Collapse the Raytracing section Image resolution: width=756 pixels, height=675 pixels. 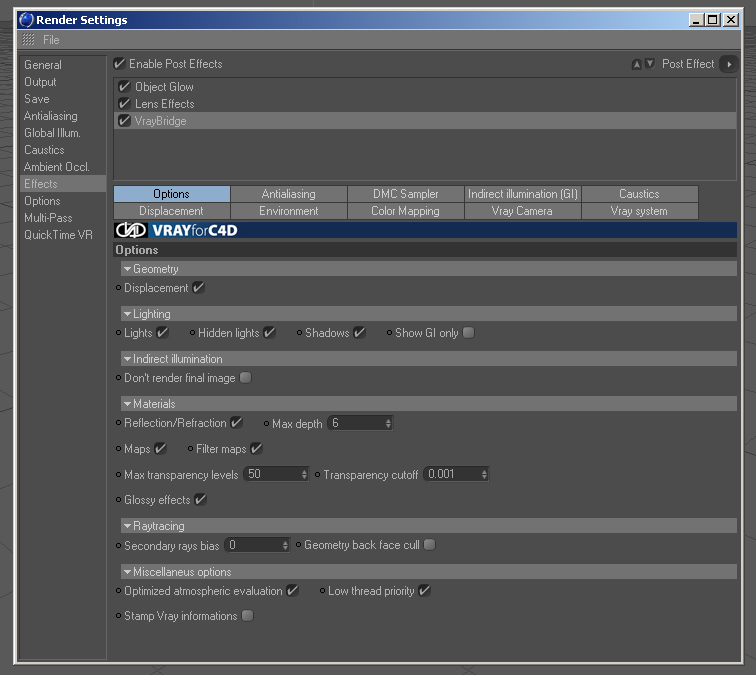click(127, 526)
